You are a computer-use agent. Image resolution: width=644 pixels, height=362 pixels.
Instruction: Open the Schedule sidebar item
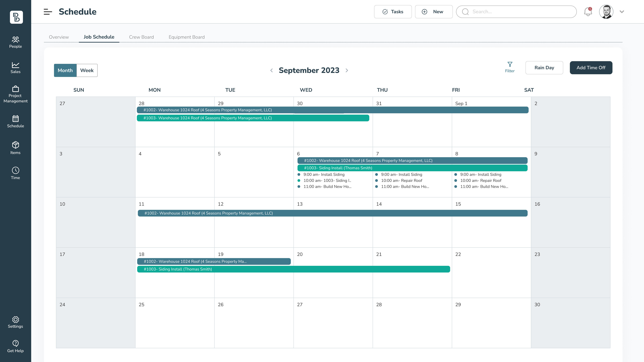(15, 122)
